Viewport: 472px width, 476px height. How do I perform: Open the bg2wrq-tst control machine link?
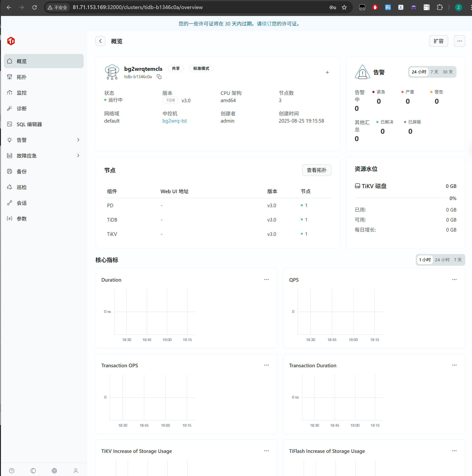[174, 121]
